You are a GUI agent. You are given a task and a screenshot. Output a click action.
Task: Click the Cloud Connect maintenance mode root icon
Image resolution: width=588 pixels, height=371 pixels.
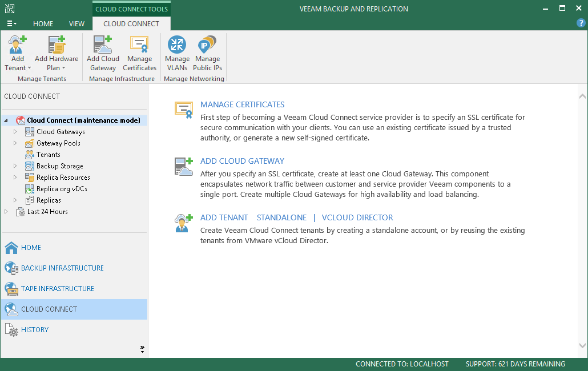click(20, 120)
